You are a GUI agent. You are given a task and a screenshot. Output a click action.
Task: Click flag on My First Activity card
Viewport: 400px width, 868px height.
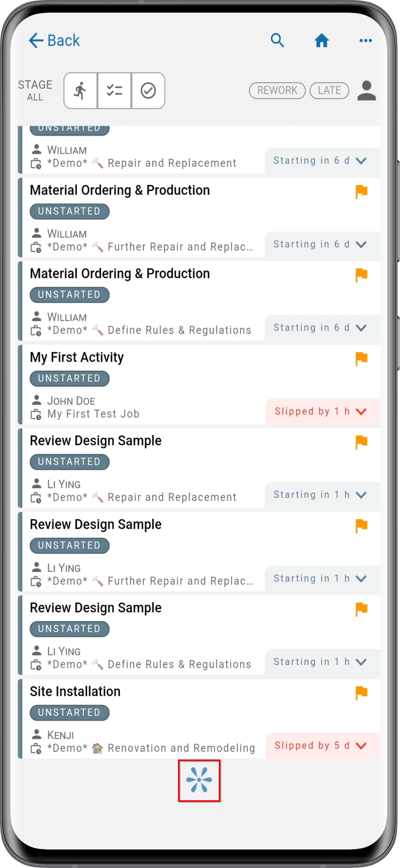point(361,359)
